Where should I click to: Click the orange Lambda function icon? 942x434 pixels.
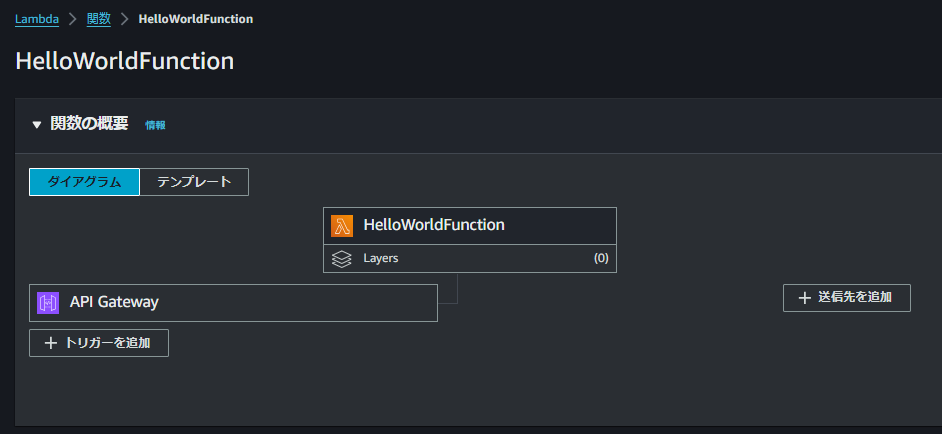[x=342, y=226]
